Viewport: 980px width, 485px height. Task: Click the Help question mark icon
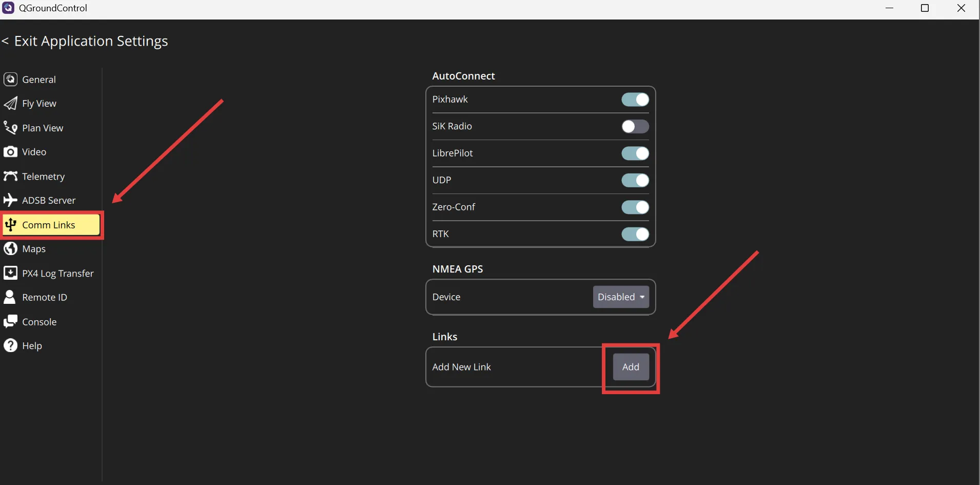pyautogui.click(x=10, y=345)
